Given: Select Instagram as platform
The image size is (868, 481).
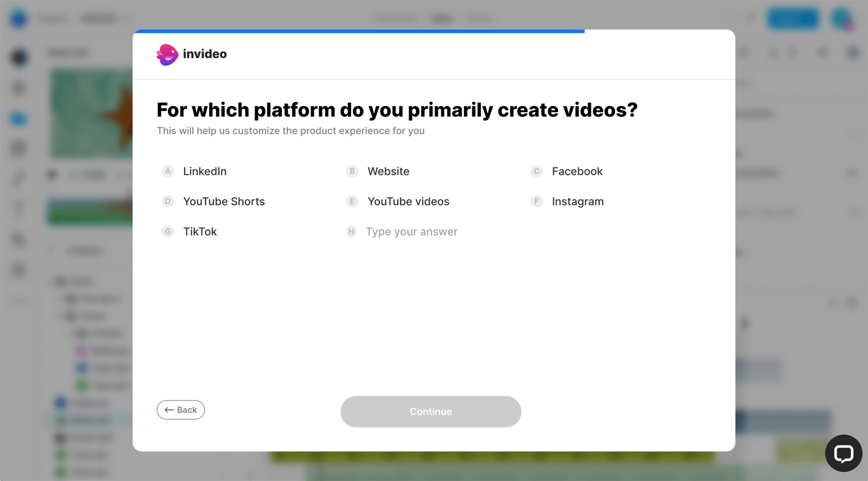Looking at the screenshot, I should point(567,201).
